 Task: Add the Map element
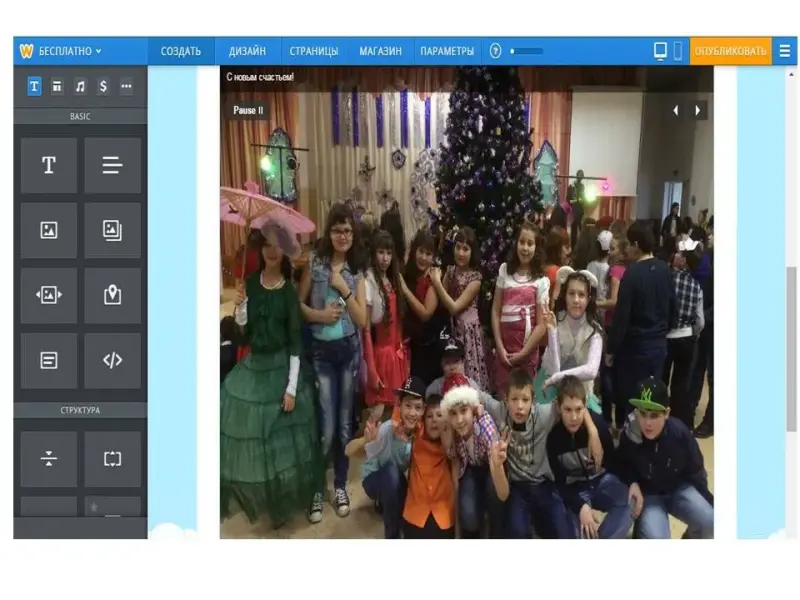[112, 295]
